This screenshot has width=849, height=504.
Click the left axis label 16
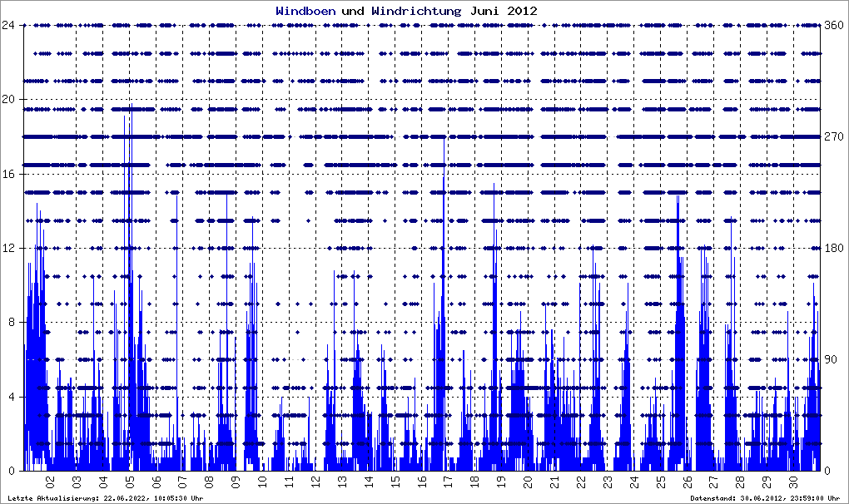click(x=8, y=174)
